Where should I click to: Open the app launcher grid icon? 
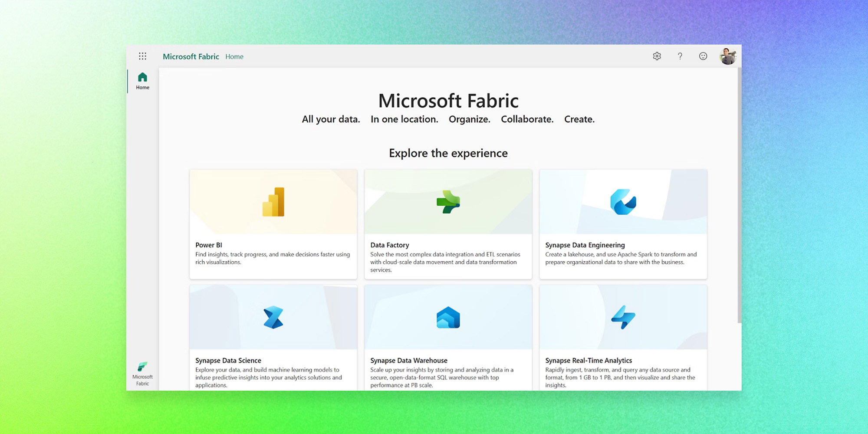[x=142, y=56]
